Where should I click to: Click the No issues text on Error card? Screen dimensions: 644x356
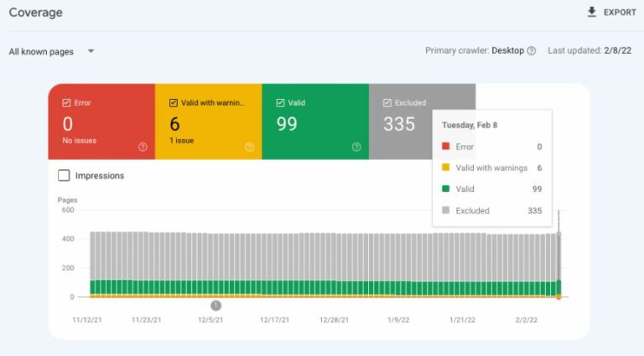(x=80, y=141)
